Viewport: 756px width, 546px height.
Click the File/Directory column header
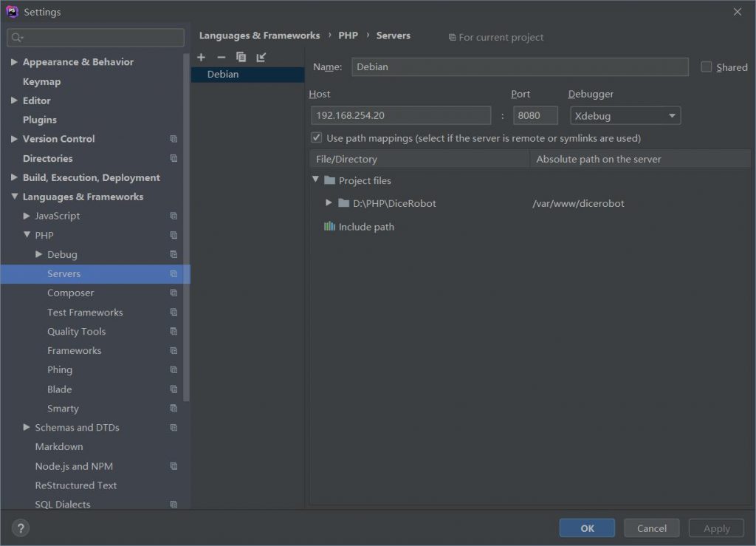click(x=419, y=159)
